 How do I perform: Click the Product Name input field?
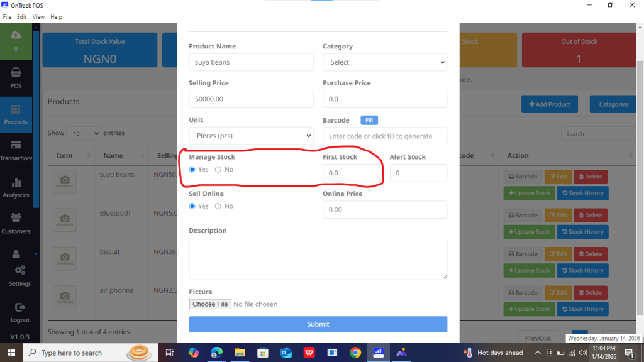pyautogui.click(x=251, y=62)
